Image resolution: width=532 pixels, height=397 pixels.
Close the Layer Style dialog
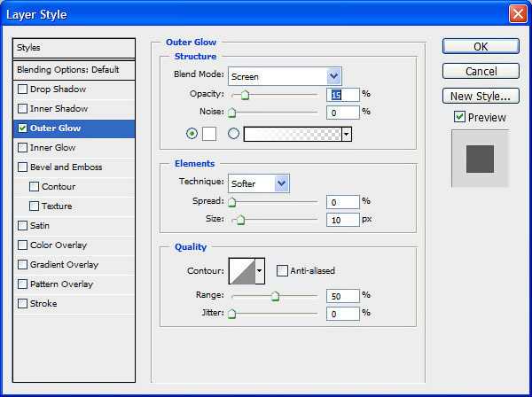tap(518, 13)
